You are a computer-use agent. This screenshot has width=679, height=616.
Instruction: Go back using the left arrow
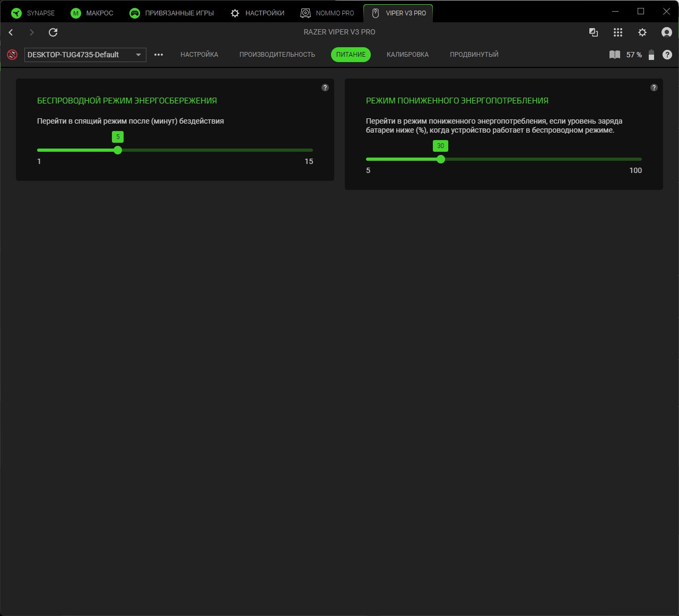point(11,32)
